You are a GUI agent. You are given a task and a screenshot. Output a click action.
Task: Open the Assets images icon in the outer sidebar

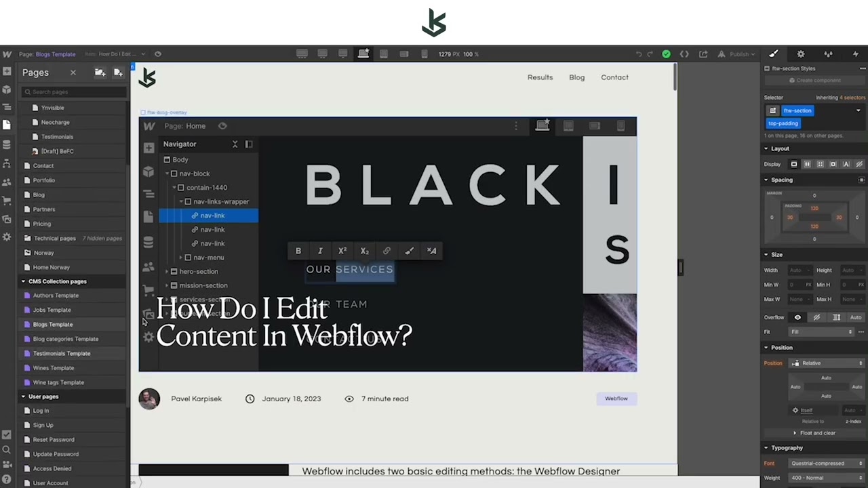coord(7,219)
